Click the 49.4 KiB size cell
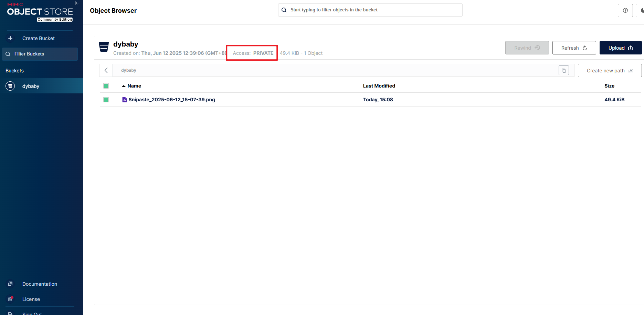Viewport: 644px width, 315px height. pos(614,100)
